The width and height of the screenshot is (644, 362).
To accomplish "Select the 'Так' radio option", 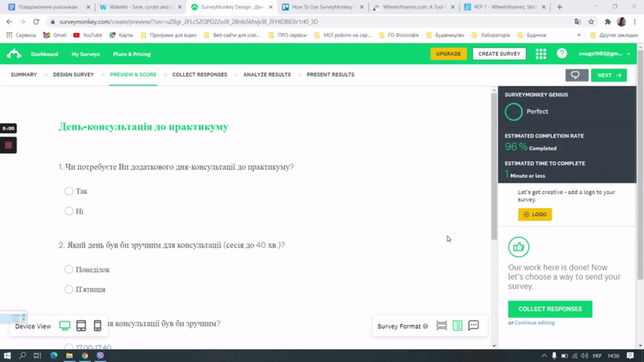I will [x=69, y=191].
